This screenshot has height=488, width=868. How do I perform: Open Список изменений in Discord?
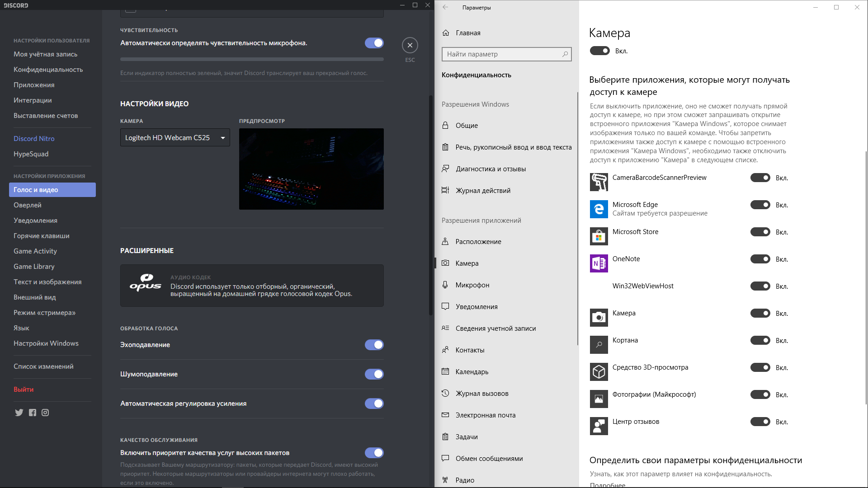(52, 366)
